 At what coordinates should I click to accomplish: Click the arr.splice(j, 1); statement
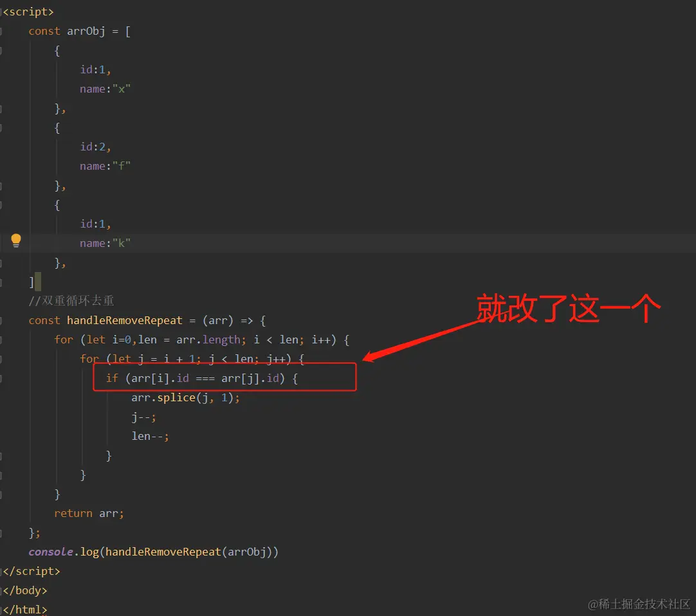coord(185,397)
